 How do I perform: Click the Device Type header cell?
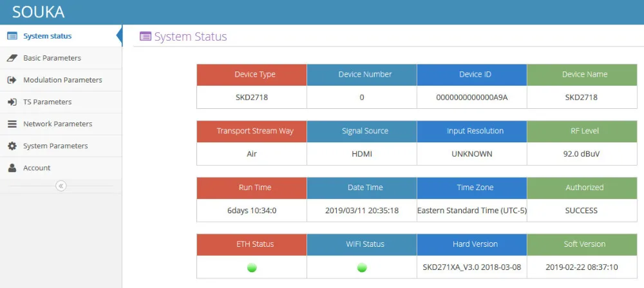click(252, 75)
